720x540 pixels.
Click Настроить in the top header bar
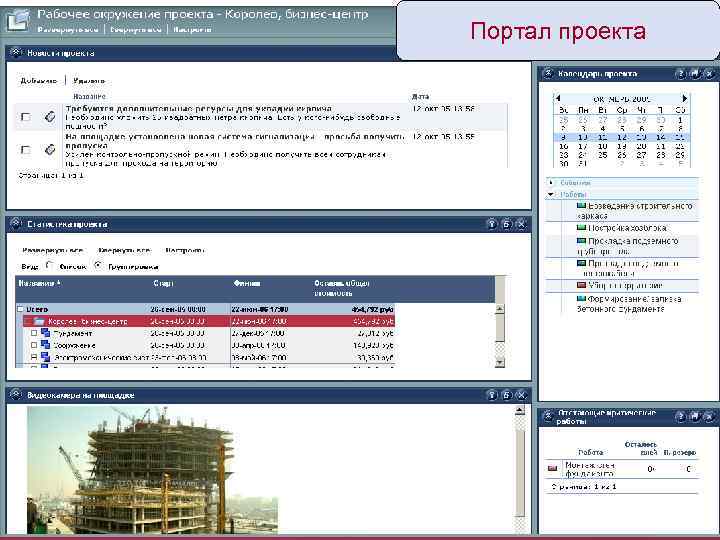[192, 29]
